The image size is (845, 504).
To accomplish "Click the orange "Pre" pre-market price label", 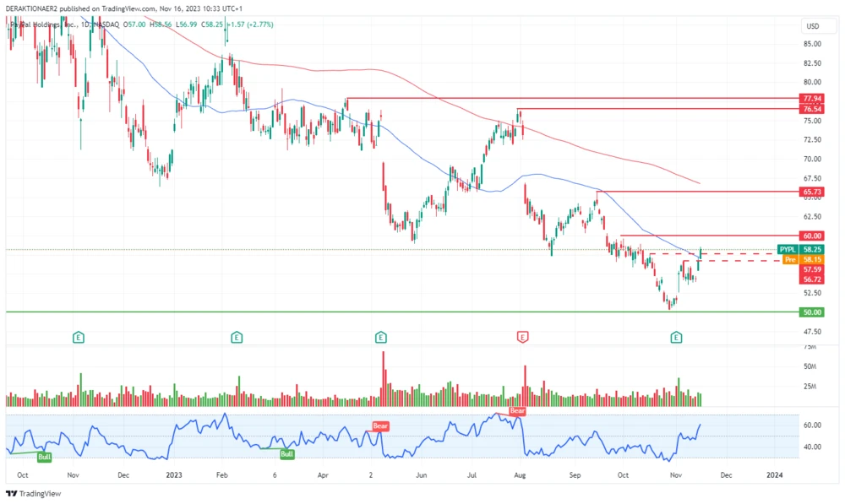I will tap(791, 260).
